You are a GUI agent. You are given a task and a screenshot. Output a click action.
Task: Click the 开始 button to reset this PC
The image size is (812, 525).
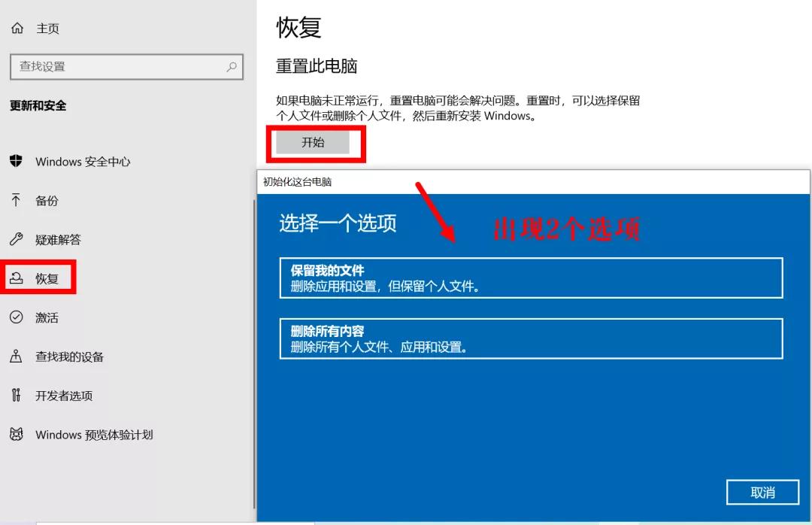[314, 144]
